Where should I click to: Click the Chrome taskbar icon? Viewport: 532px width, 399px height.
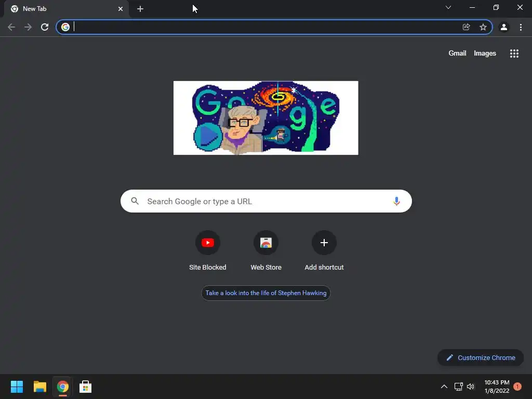[x=63, y=387]
